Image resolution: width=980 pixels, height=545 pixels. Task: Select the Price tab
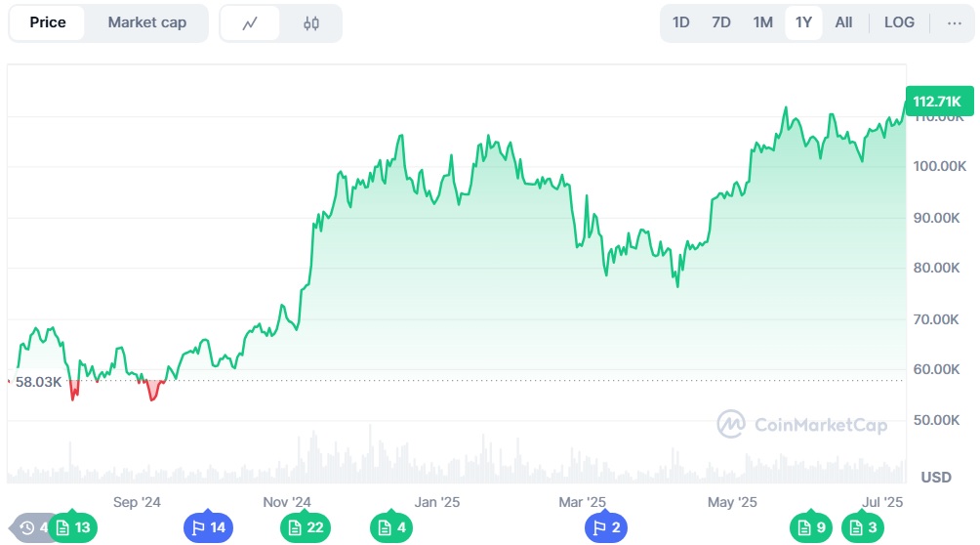point(48,22)
